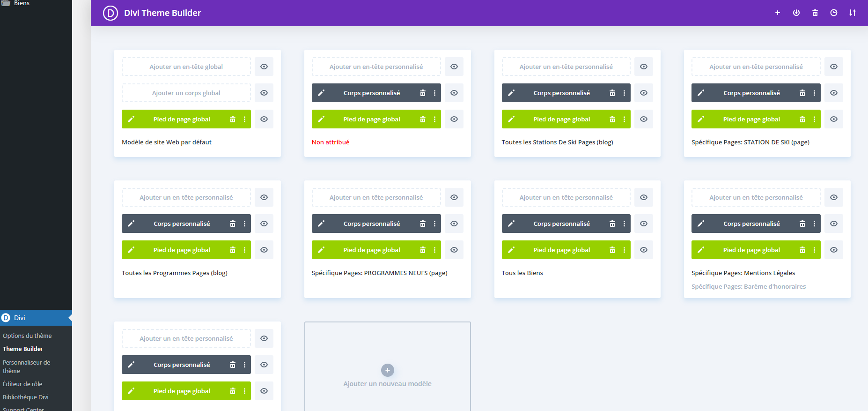The width and height of the screenshot is (868, 411).
Task: Toggle header visibility in Stations De Ski blog template
Action: [644, 67]
